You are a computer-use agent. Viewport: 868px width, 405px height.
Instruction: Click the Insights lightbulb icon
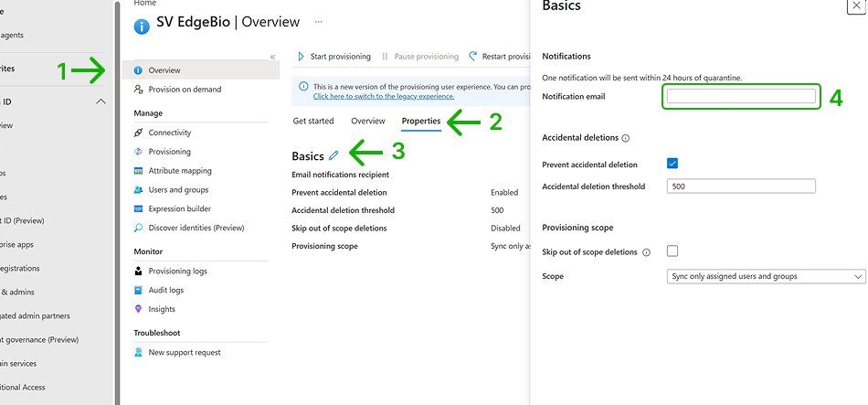[138, 309]
